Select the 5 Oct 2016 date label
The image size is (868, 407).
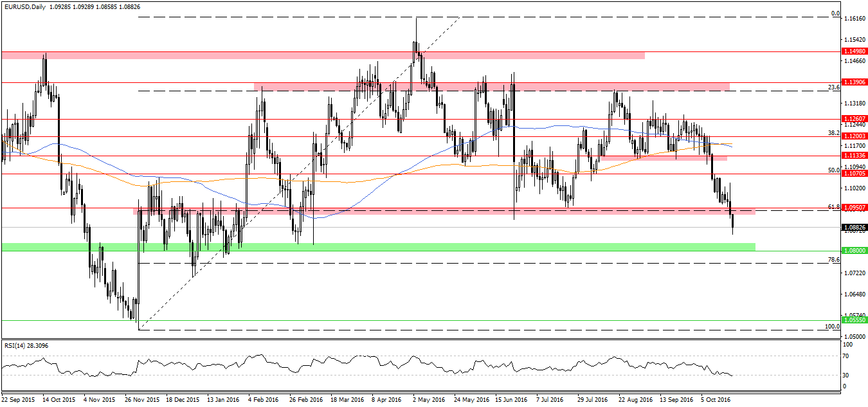(x=716, y=399)
